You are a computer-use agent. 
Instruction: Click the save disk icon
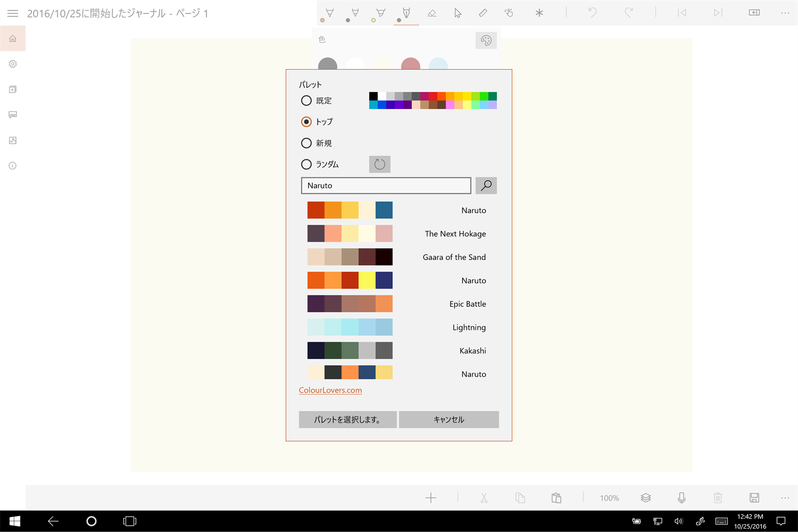(754, 498)
